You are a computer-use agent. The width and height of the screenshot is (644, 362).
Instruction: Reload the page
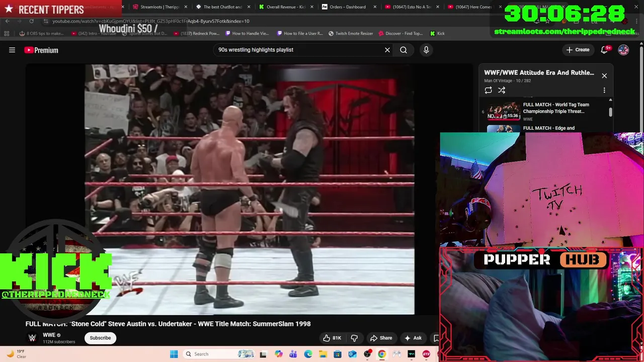tap(31, 21)
